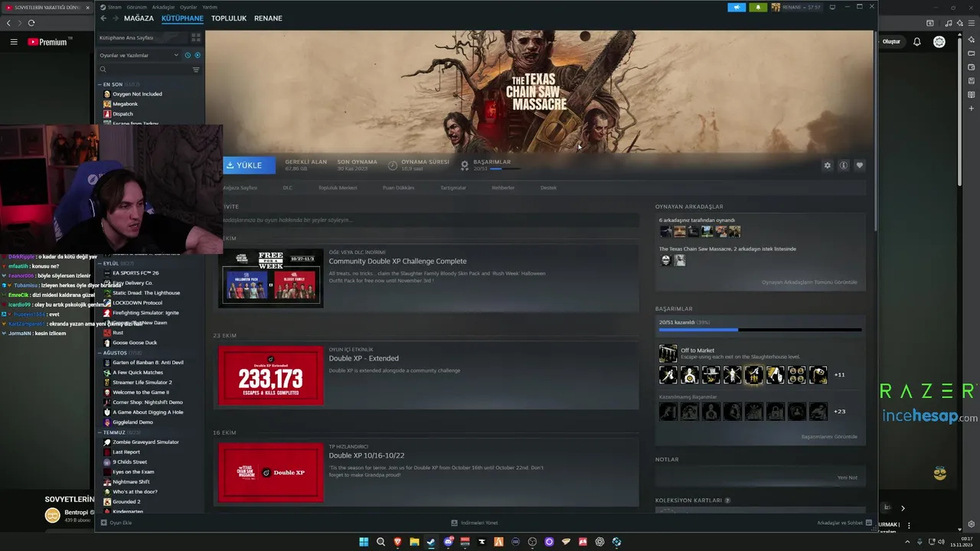Open the Oyunlar menu
The image size is (980, 551).
(x=188, y=7)
